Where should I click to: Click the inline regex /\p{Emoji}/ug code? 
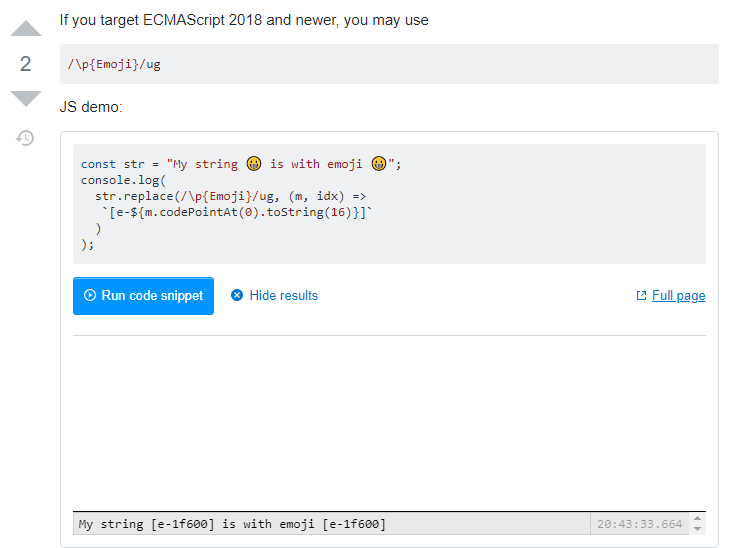(114, 64)
